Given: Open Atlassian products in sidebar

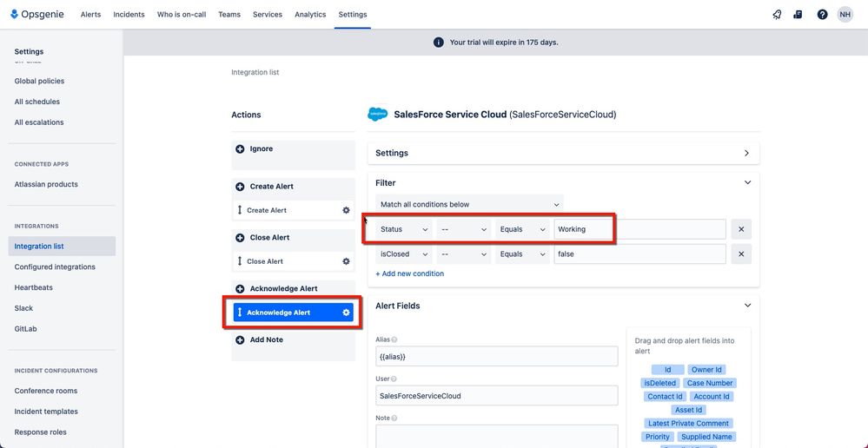Looking at the screenshot, I should click(46, 184).
